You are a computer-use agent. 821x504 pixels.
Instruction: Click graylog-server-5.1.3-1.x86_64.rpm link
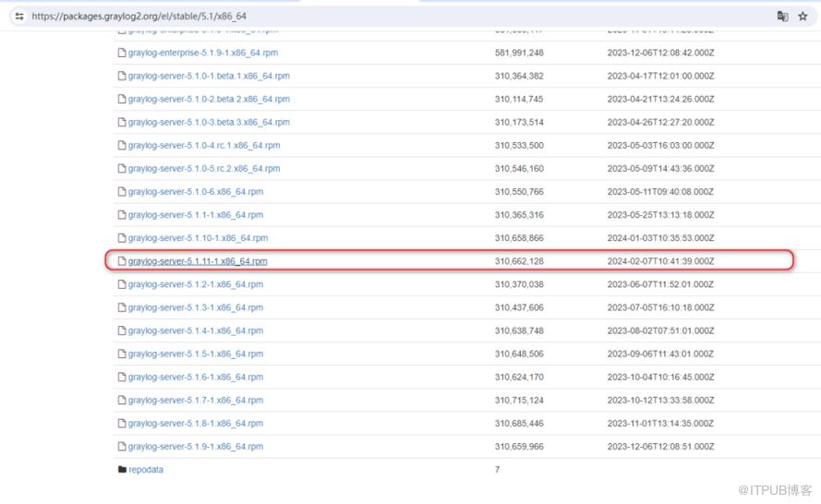tap(196, 307)
